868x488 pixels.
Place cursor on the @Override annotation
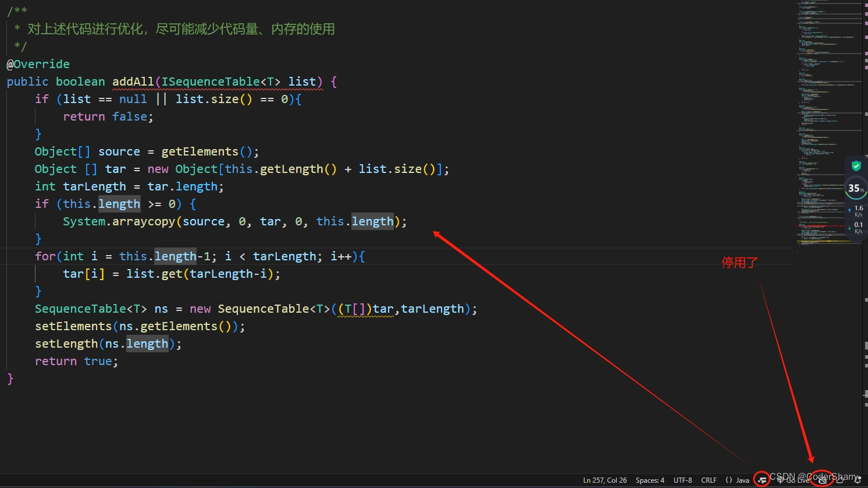(x=38, y=64)
